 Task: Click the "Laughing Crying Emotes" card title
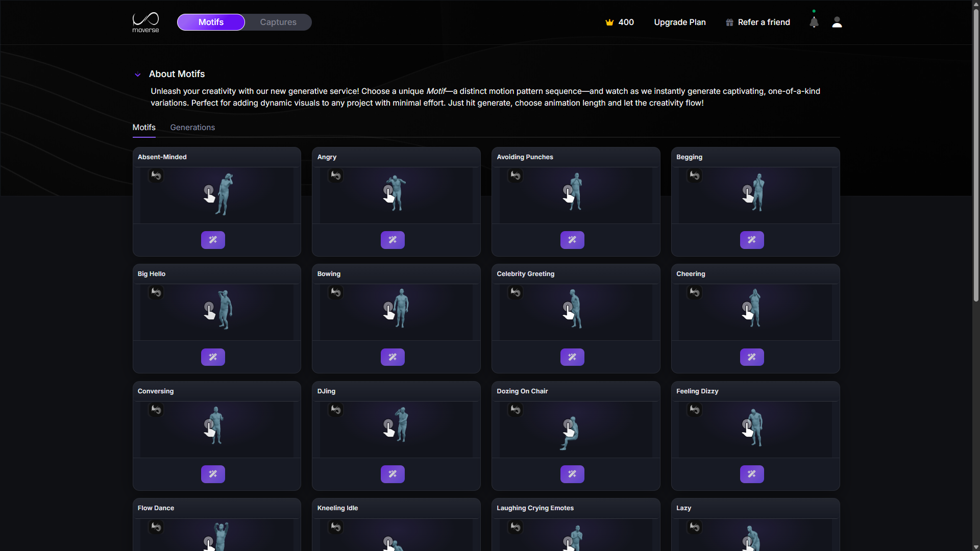(535, 508)
